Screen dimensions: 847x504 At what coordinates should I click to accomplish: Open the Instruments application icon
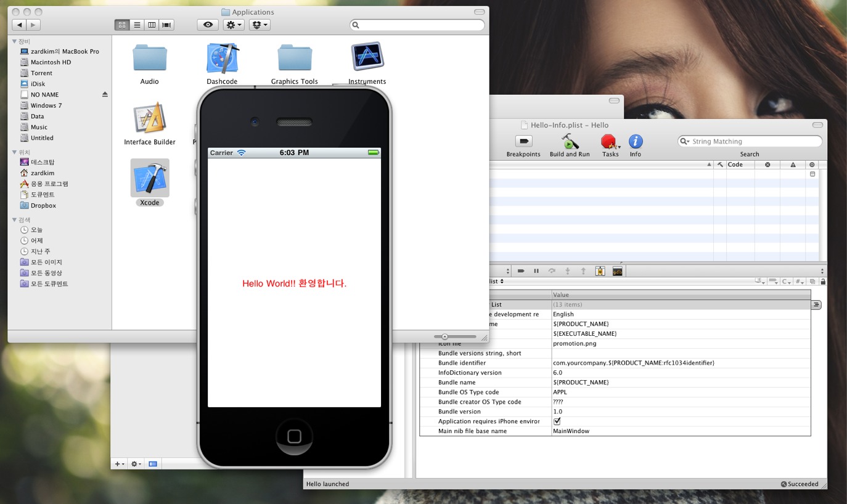[x=367, y=57]
